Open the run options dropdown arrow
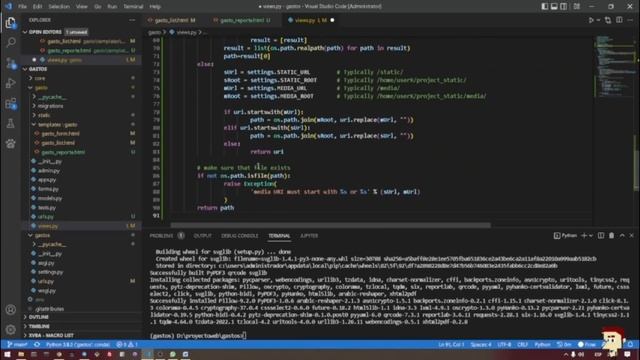 (598, 20)
